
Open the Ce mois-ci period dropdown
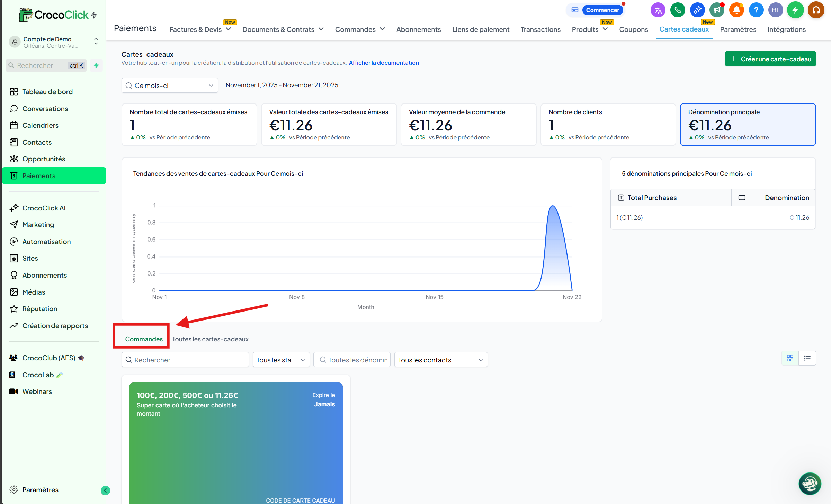[x=170, y=85]
